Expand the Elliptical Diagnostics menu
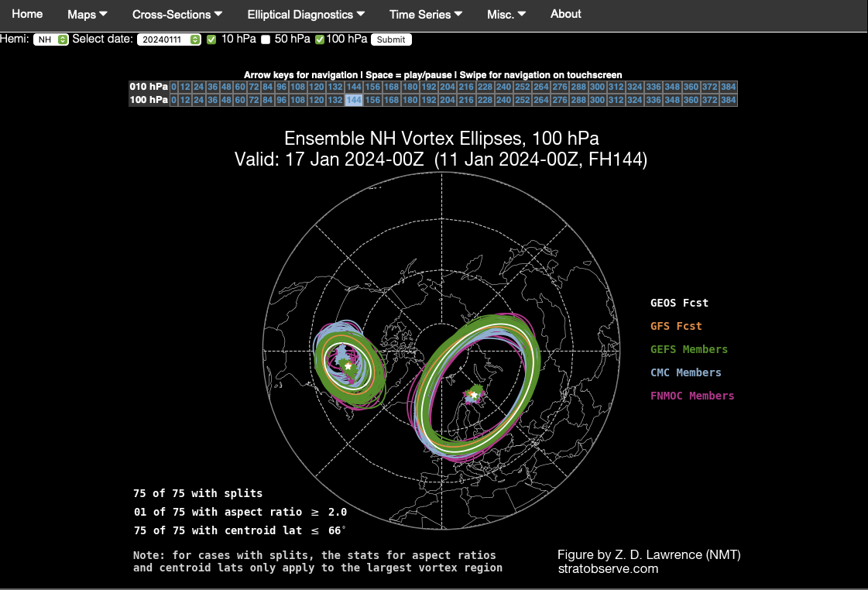 click(306, 15)
